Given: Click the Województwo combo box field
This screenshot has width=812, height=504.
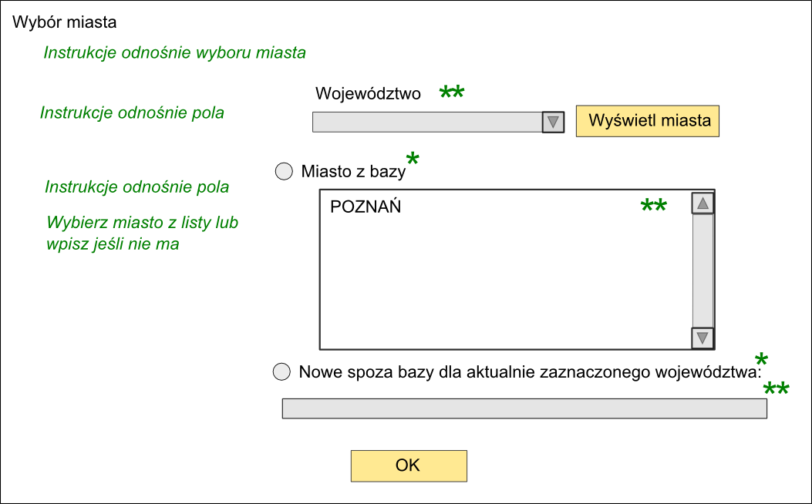Looking at the screenshot, I should click(x=438, y=122).
